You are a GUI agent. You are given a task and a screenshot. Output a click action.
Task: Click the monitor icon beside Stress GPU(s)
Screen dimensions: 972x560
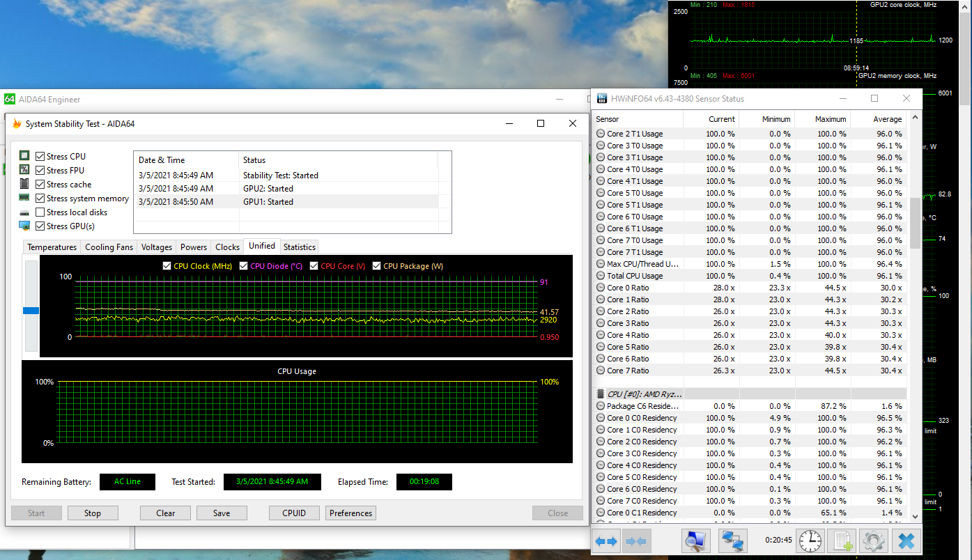point(24,226)
